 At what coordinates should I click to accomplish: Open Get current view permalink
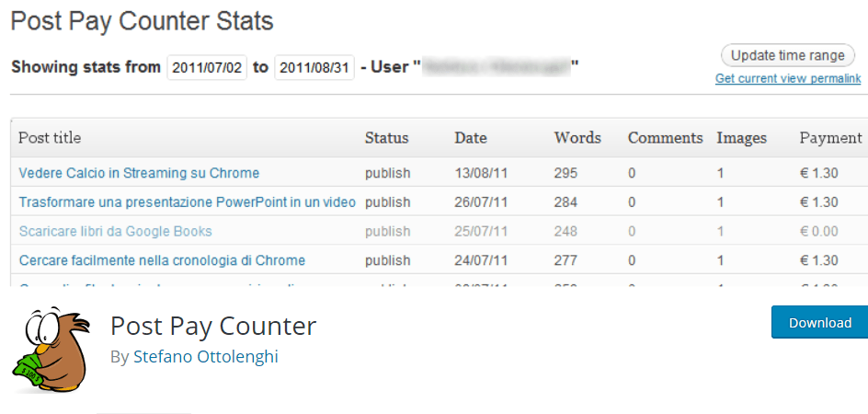(x=788, y=79)
